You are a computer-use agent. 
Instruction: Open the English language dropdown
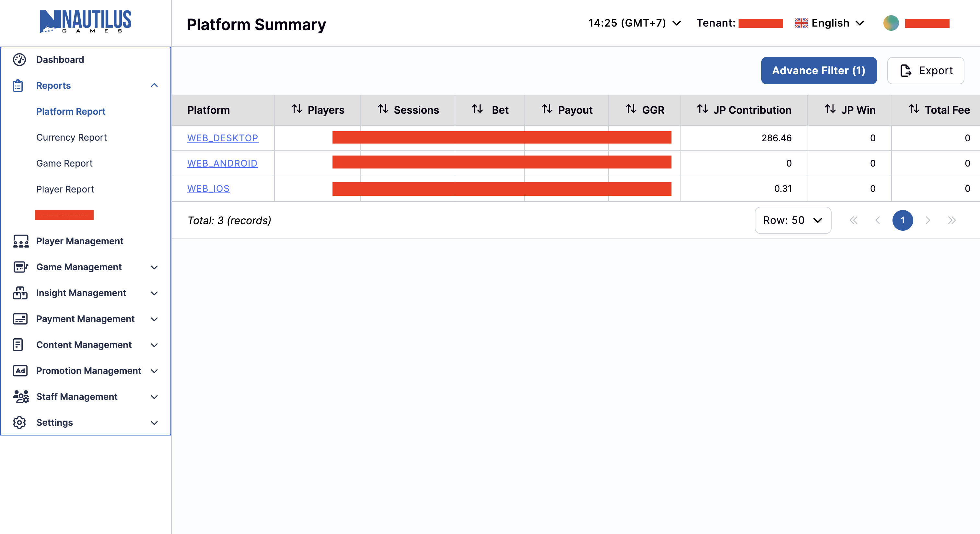point(829,23)
